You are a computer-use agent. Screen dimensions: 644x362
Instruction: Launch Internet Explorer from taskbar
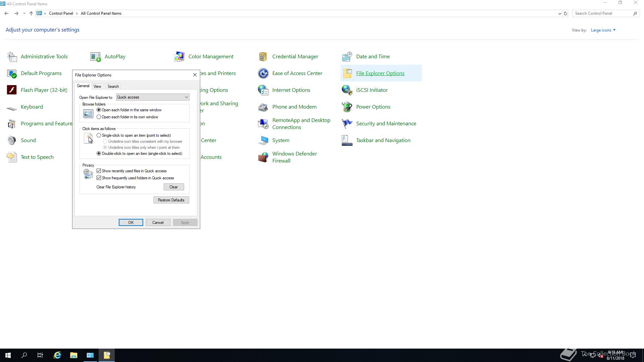point(57,355)
